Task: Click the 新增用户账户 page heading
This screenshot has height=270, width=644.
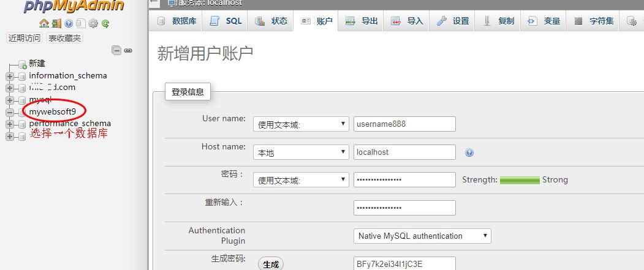Action: [205, 54]
